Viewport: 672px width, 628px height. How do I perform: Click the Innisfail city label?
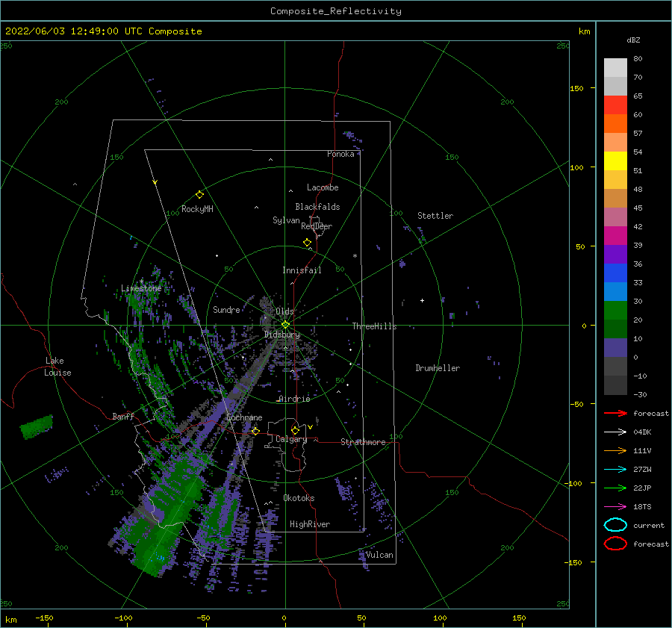tap(302, 270)
